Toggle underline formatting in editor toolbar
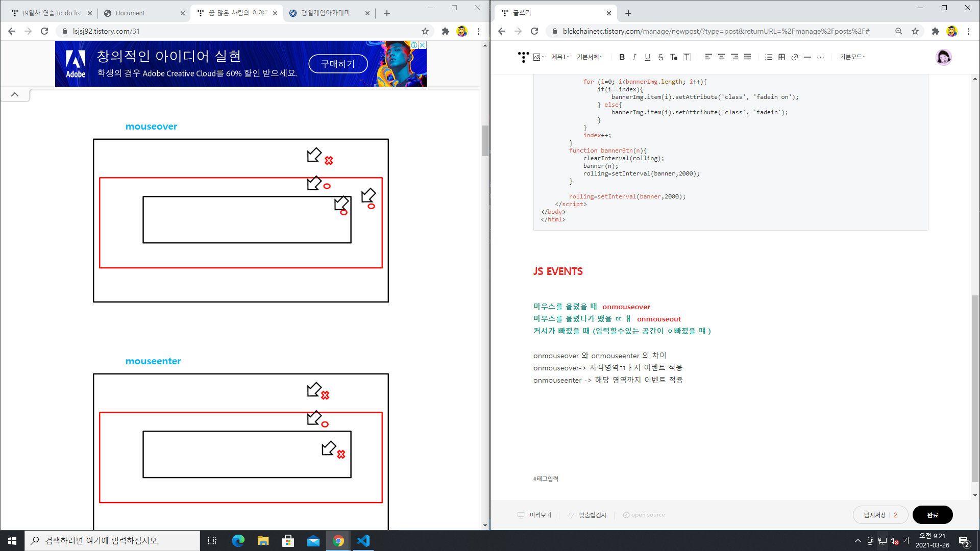This screenshot has height=551, width=980. pos(647,57)
